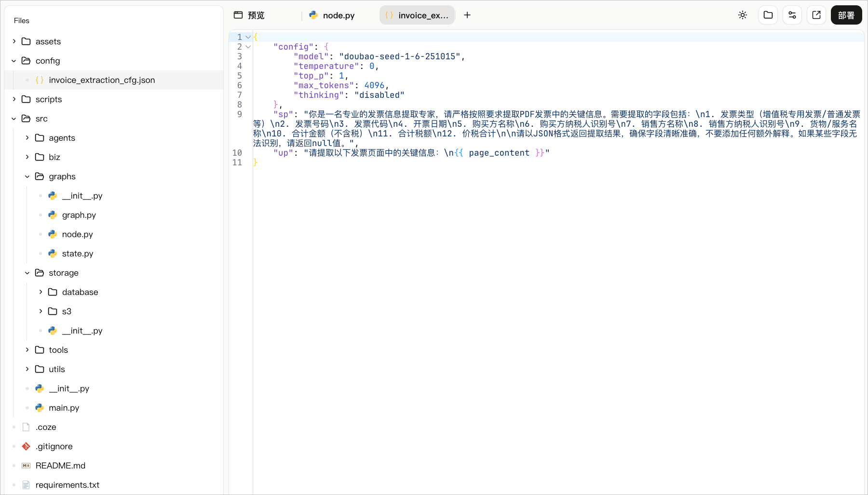The height and width of the screenshot is (495, 868).
Task: Click the markdown icon of README.md
Action: [26, 466]
